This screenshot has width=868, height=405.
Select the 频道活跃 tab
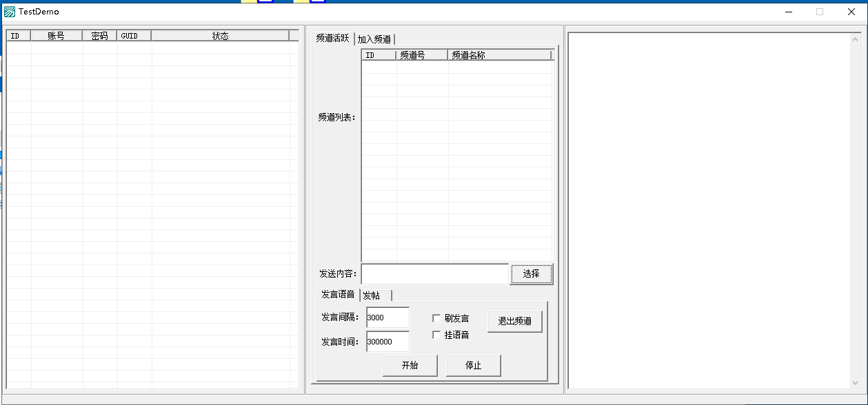point(333,38)
